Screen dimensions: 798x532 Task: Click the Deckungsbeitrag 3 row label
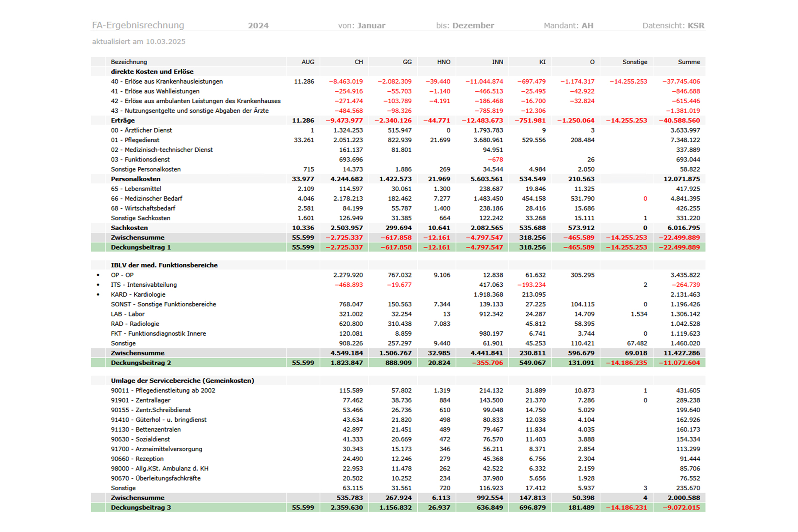click(x=141, y=508)
